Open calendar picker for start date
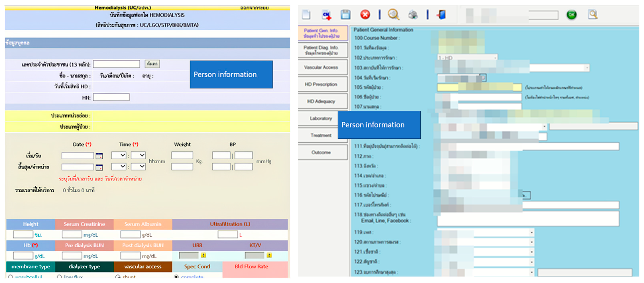The image size is (644, 283). click(99, 156)
